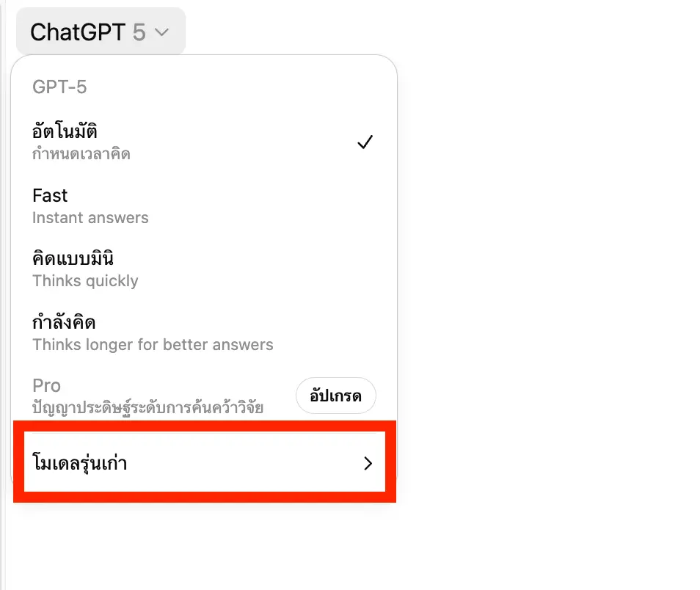700x590 pixels.
Task: Click the gray "5" version number
Action: [x=139, y=32]
